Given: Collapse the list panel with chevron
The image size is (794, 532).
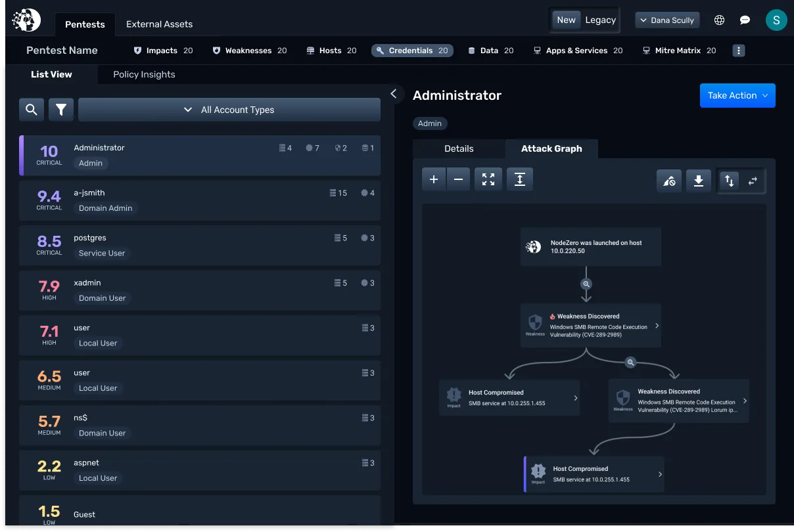Looking at the screenshot, I should [x=394, y=94].
